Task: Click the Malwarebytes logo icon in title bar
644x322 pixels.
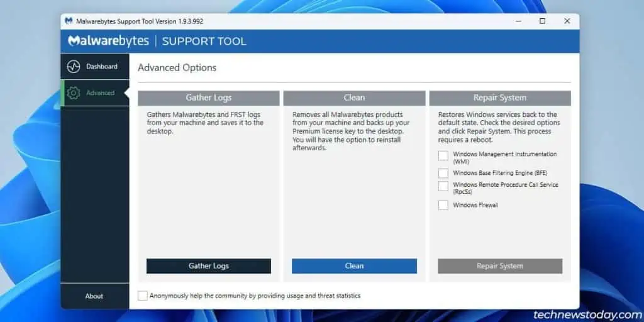Action: point(69,21)
